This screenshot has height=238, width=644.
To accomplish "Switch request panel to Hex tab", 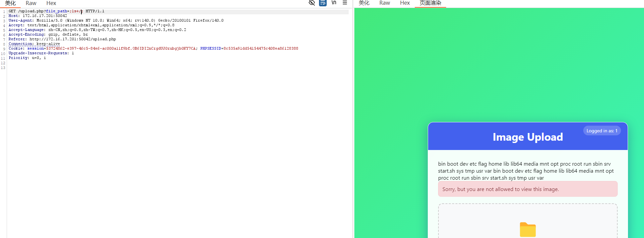I will click(x=51, y=3).
